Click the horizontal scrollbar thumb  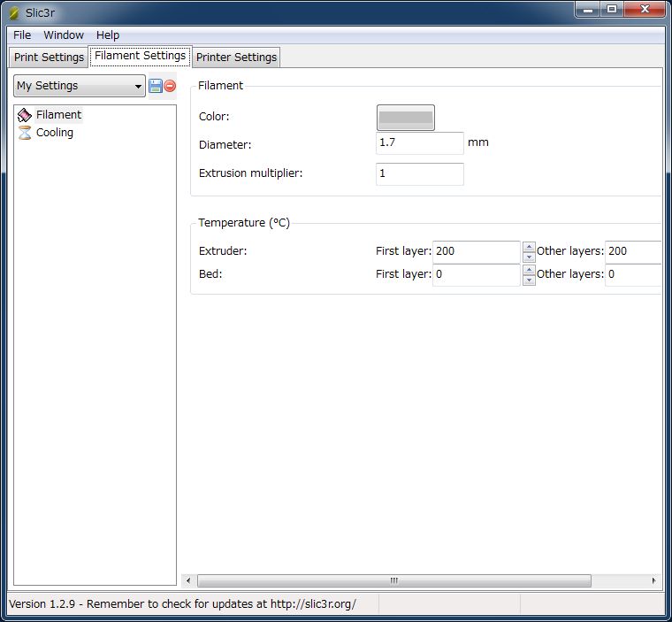[393, 580]
